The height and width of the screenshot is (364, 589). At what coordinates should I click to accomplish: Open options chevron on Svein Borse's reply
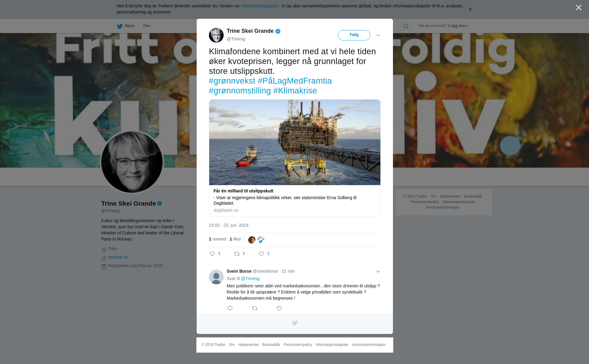(378, 271)
